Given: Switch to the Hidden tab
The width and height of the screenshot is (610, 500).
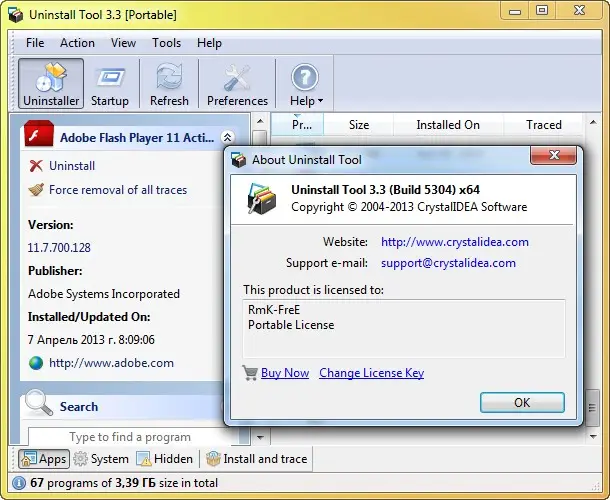Looking at the screenshot, I should pos(165,459).
